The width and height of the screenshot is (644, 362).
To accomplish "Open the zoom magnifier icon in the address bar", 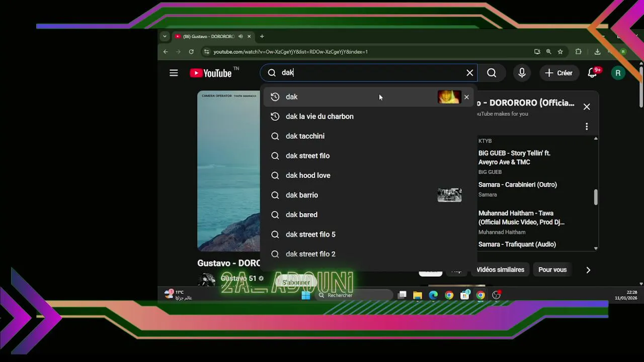I will 549,51.
